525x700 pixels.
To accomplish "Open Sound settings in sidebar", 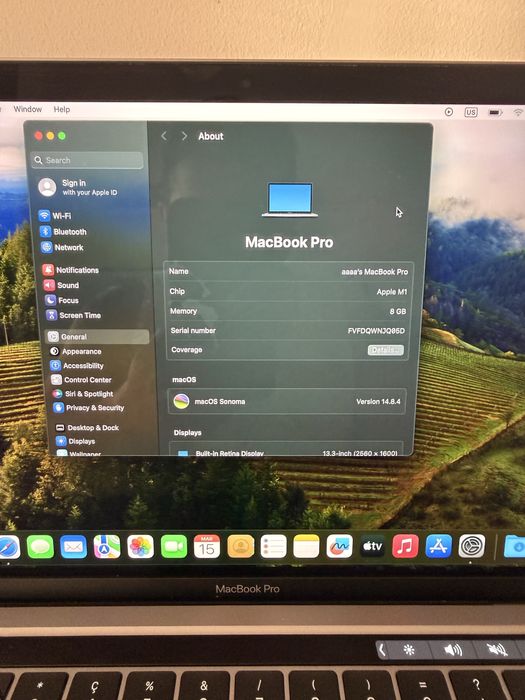I will (x=62, y=285).
